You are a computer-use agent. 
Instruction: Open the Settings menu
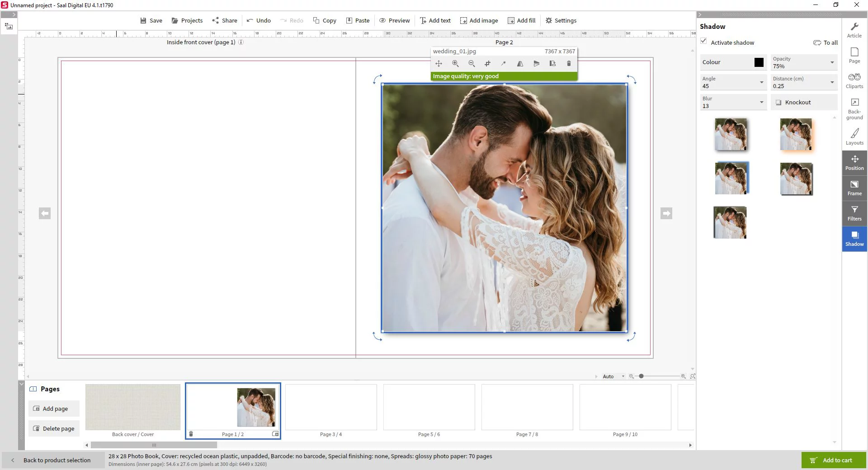[561, 20]
